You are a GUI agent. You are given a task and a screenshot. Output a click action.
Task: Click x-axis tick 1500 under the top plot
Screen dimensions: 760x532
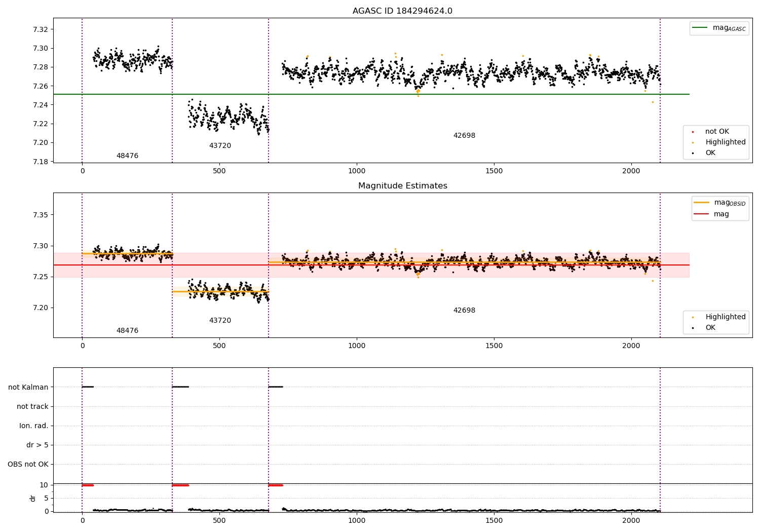494,171
